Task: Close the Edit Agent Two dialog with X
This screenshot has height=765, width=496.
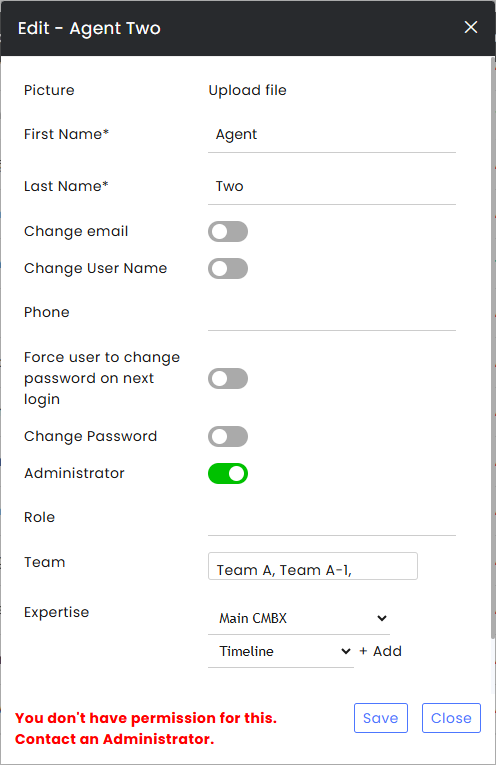Action: 471,27
